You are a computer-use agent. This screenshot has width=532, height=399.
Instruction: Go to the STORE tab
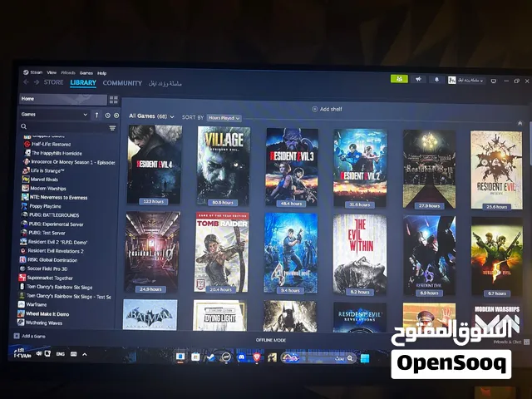53,82
